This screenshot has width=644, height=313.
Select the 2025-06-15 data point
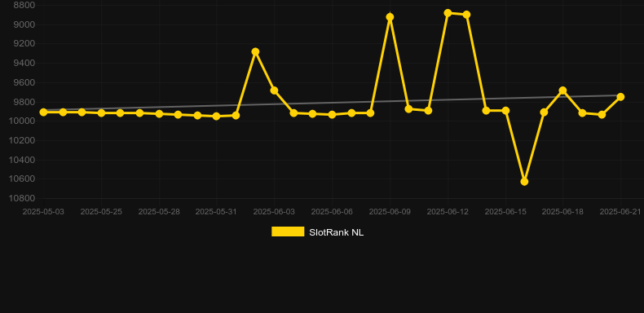[x=505, y=111]
